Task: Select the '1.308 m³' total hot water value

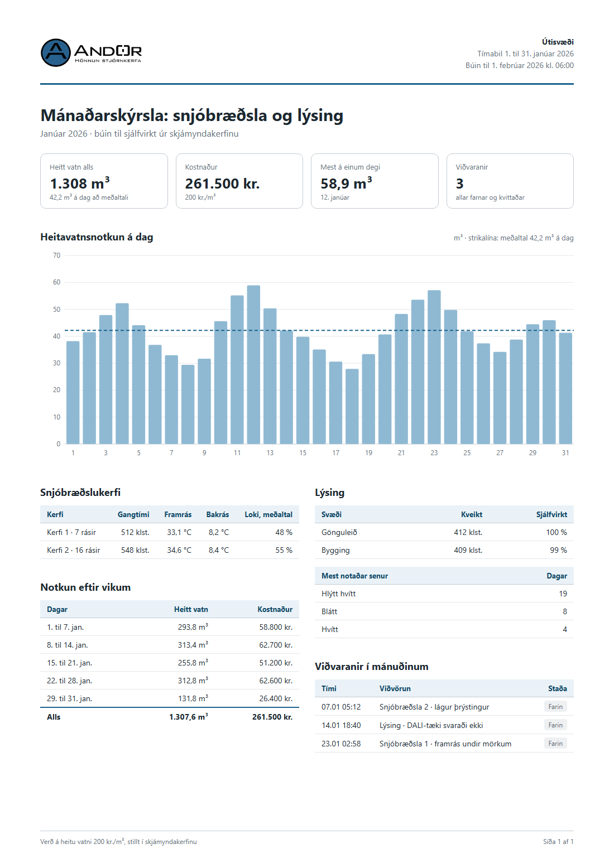Action: (x=80, y=183)
